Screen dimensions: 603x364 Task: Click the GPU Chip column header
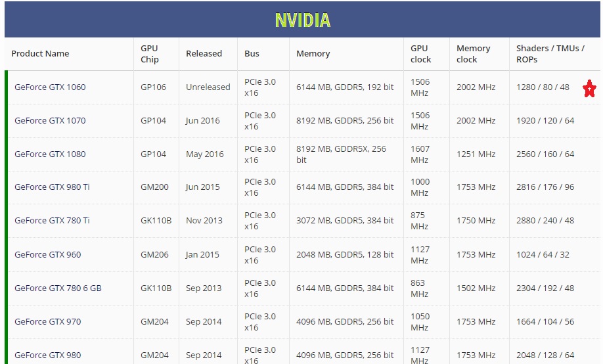click(x=150, y=54)
